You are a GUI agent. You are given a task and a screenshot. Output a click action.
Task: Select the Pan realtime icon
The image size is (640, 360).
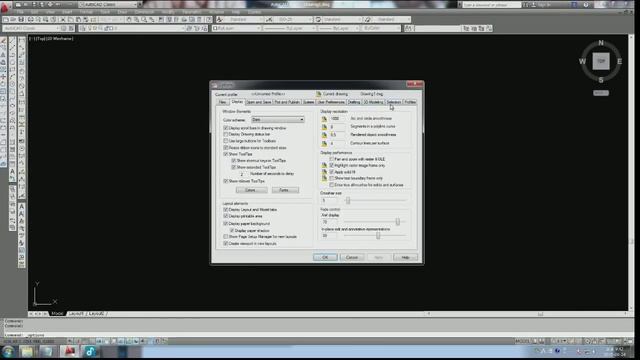(129, 20)
